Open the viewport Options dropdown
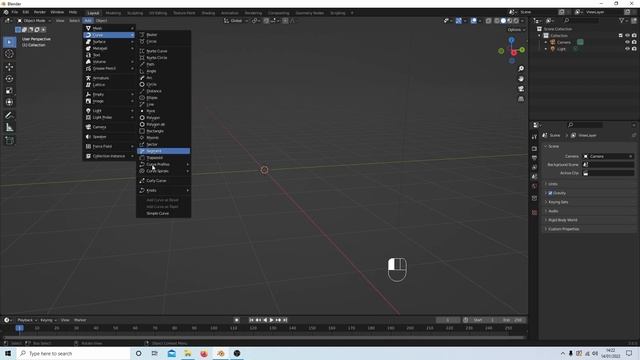 pyautogui.click(x=516, y=30)
